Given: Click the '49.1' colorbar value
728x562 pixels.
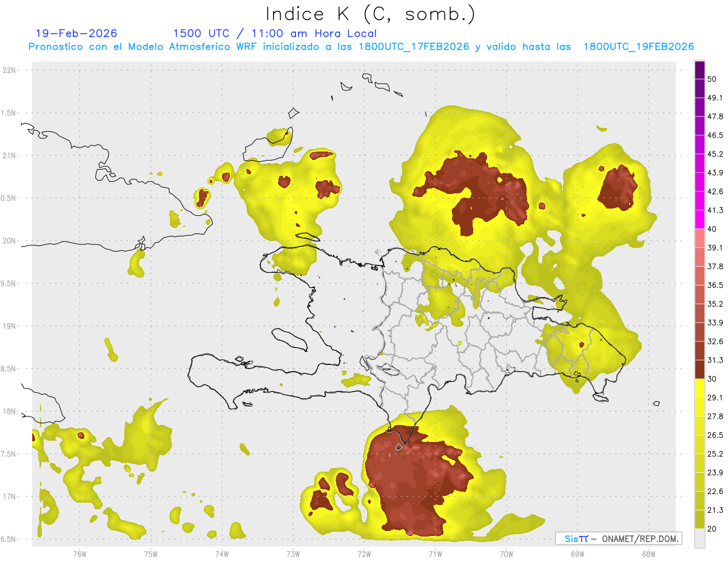Looking at the screenshot, I should tap(716, 98).
